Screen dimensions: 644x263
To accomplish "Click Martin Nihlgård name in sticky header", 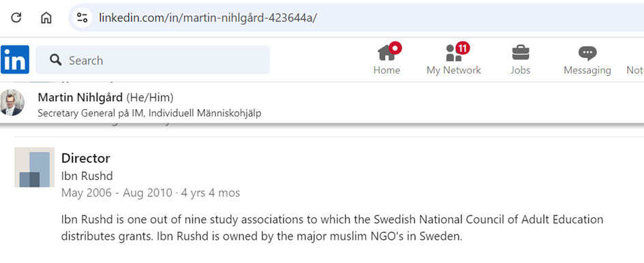I will coord(80,98).
